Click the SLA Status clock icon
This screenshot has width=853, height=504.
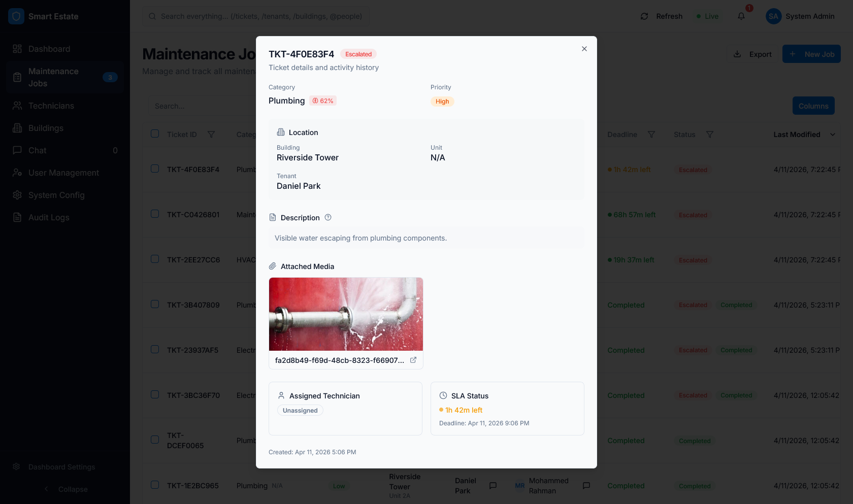coord(443,395)
